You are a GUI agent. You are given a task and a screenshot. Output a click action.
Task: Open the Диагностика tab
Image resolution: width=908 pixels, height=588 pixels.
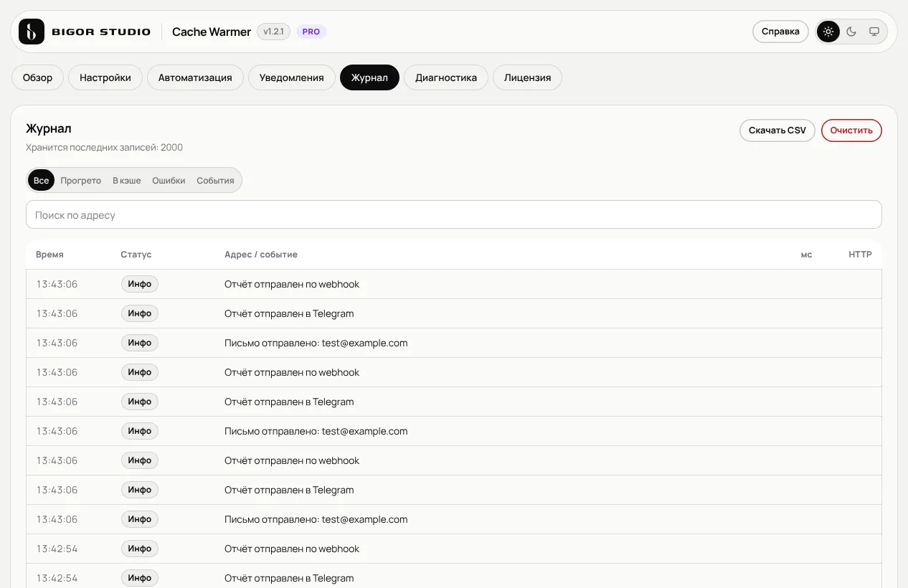pyautogui.click(x=446, y=77)
